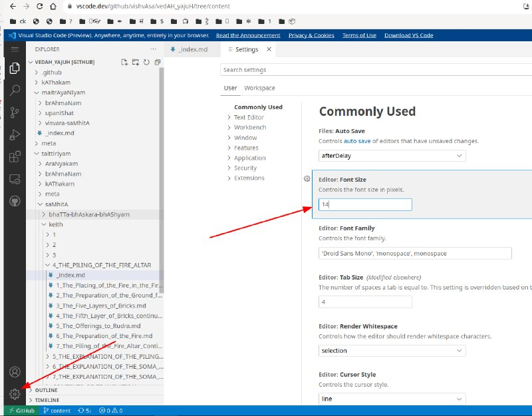
Task: Open Files Auto Save dropdown
Action: coord(392,156)
